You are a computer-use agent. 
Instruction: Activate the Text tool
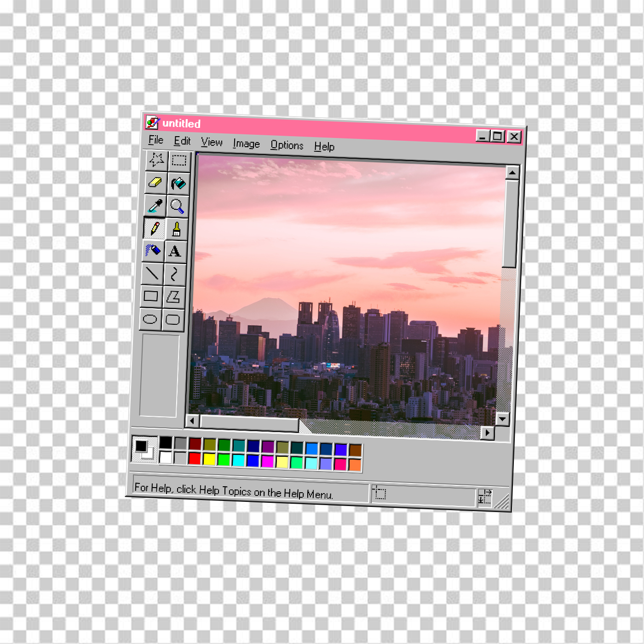point(175,251)
